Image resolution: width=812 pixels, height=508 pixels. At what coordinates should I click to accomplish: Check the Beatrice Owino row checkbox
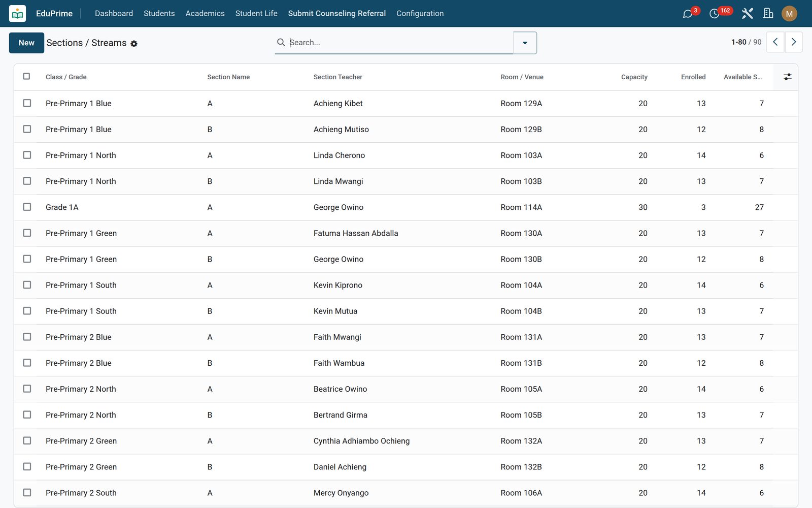[27, 389]
